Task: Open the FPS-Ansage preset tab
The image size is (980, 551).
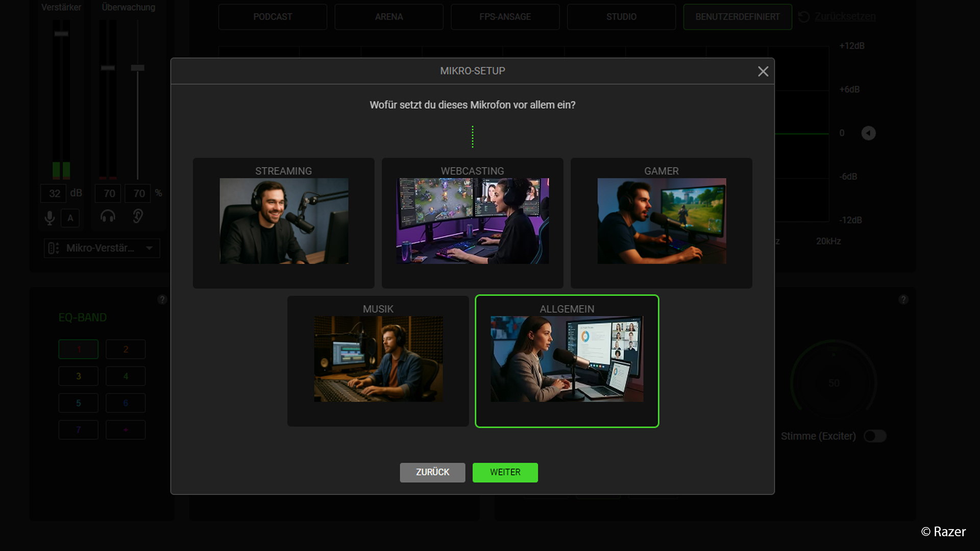Action: [x=505, y=17]
